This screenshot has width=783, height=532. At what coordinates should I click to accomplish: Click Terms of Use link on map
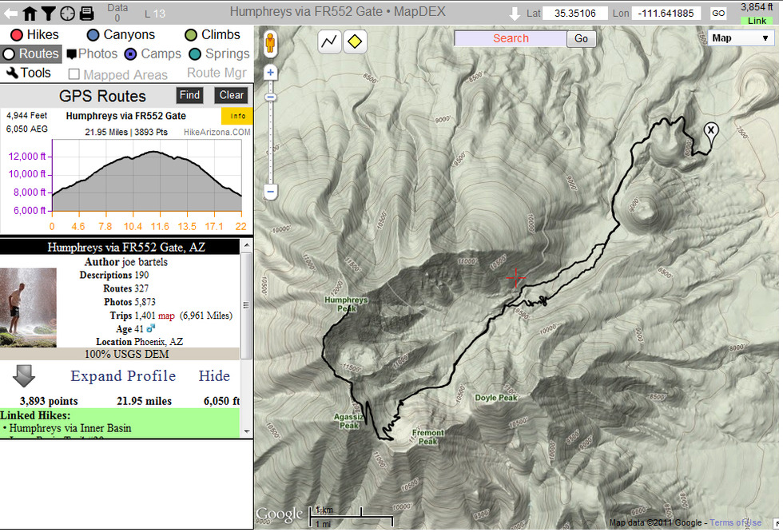(x=736, y=522)
